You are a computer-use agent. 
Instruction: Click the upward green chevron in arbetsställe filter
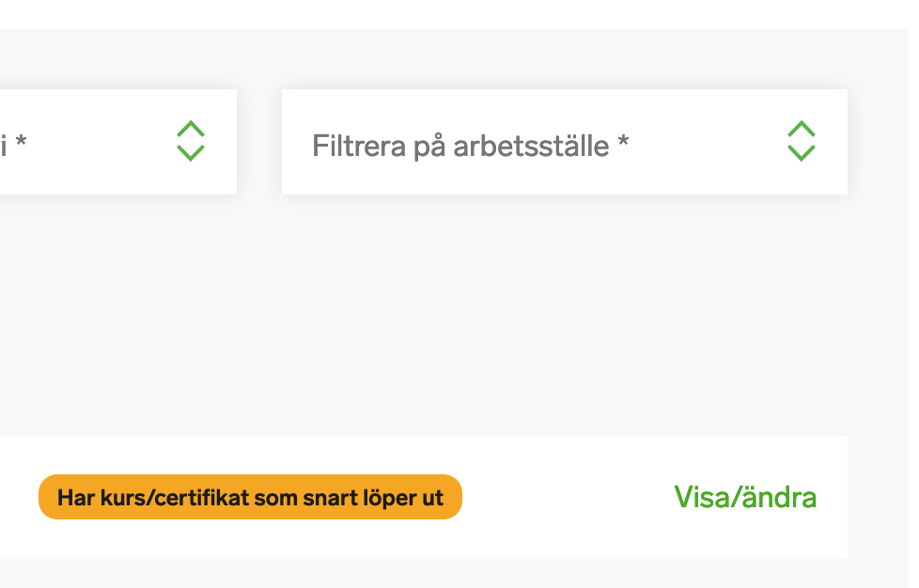coord(802,129)
